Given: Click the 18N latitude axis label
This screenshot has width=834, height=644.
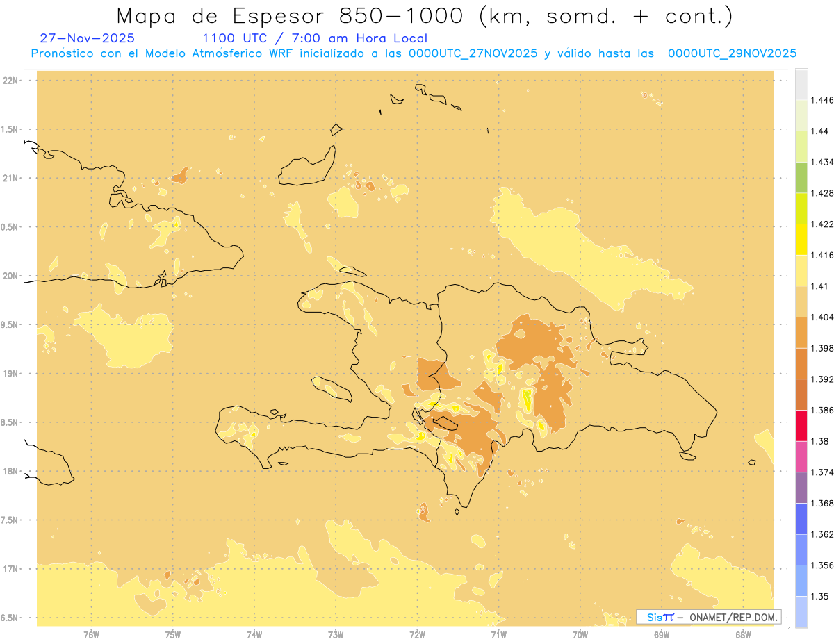Looking at the screenshot, I should coord(10,471).
